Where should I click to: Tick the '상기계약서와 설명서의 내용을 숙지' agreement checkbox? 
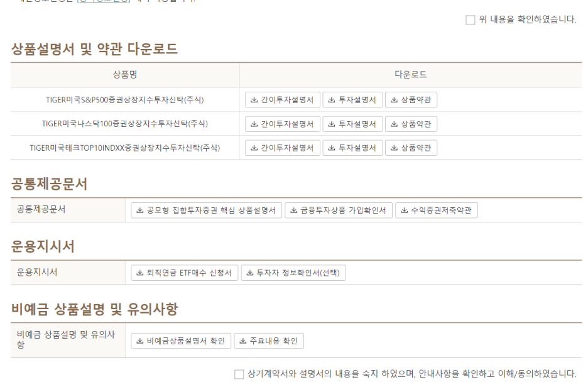click(x=239, y=374)
